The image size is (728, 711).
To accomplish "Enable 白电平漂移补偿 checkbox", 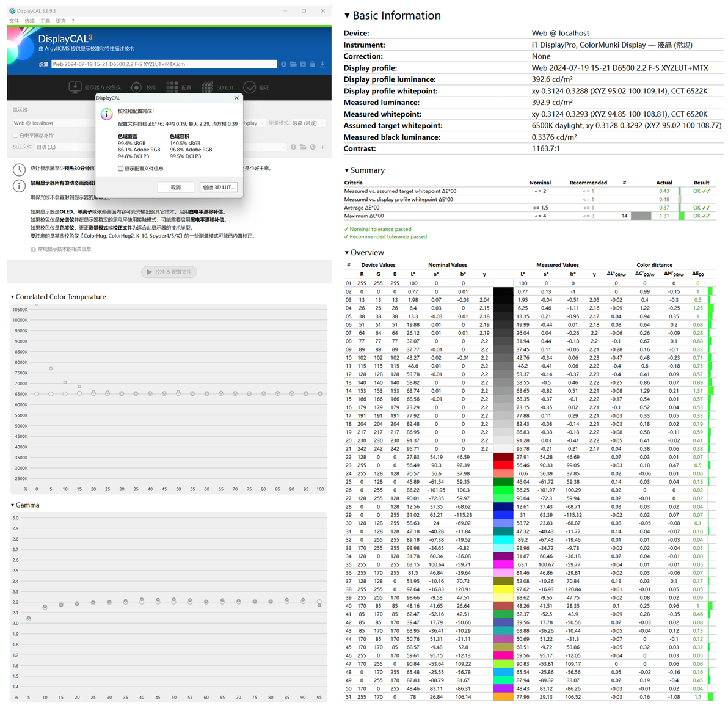I will tap(15, 136).
